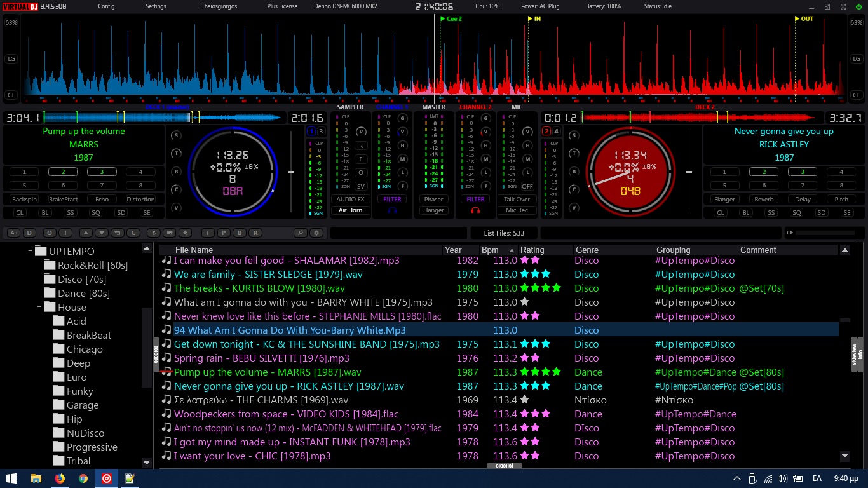Click the filter funnel icon in browser toolbar
Image resolution: width=868 pixels, height=488 pixels.
point(153,233)
